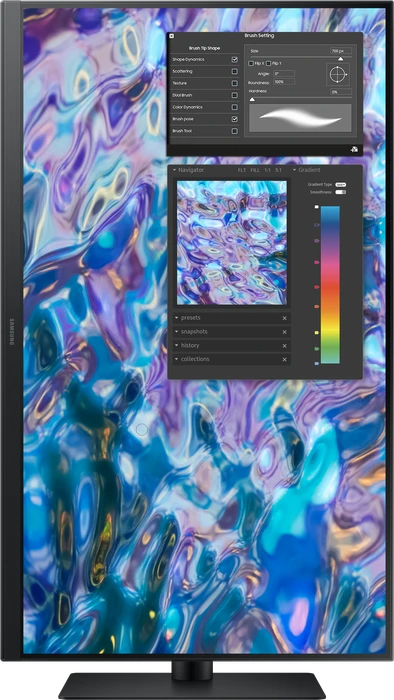Close the snapshots section with its X

pos(284,332)
